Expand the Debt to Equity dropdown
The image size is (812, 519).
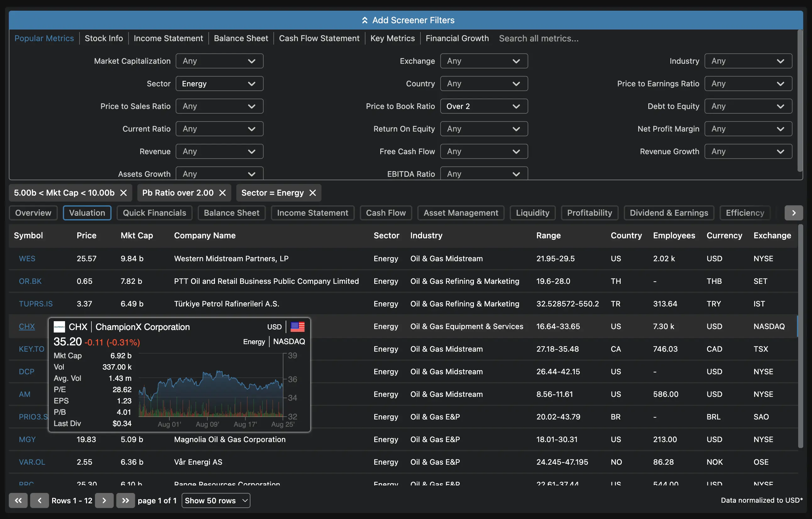[x=748, y=106]
